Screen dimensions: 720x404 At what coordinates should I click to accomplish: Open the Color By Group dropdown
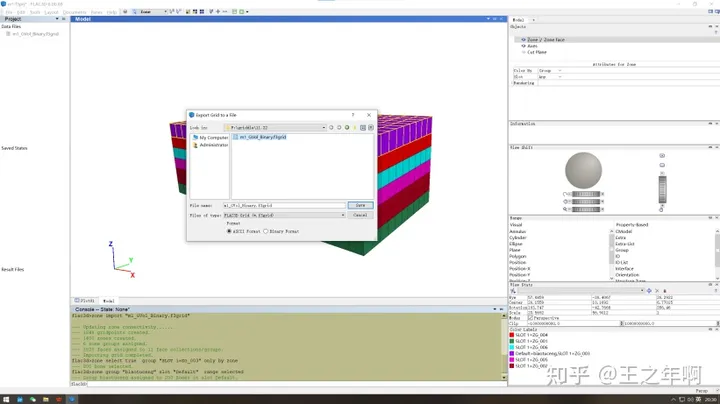click(550, 71)
